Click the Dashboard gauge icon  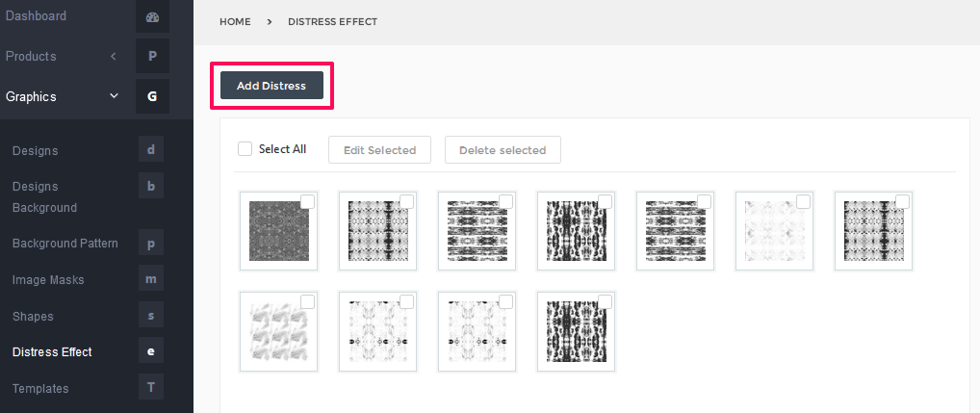152,17
